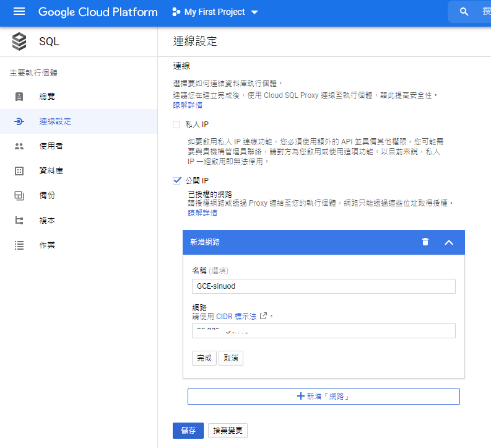Click the 網路 CIDR input field
This screenshot has height=448, width=491.
click(324, 331)
